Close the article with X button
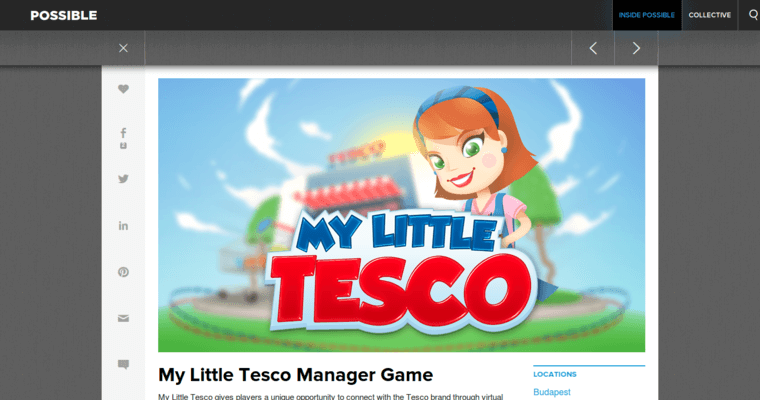 tap(124, 48)
